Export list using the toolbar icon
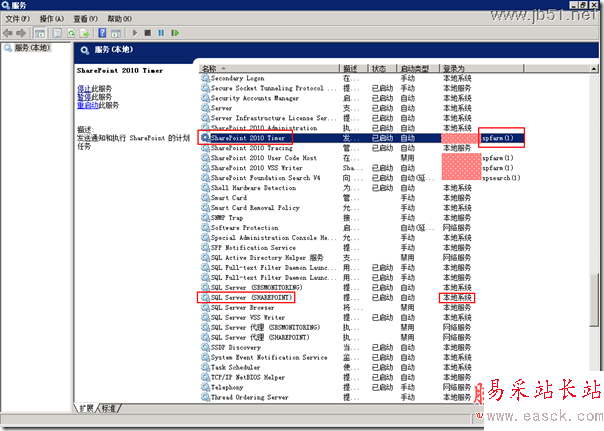The height and width of the screenshot is (431, 604). click(x=84, y=33)
